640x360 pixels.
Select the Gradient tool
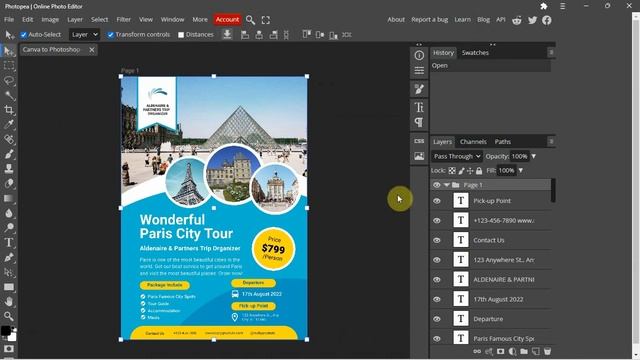click(x=9, y=198)
